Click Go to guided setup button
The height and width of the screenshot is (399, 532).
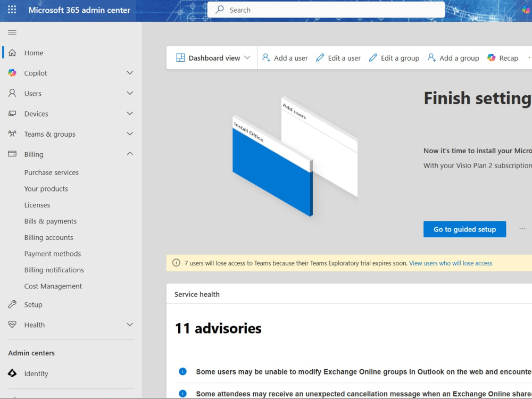click(x=464, y=229)
